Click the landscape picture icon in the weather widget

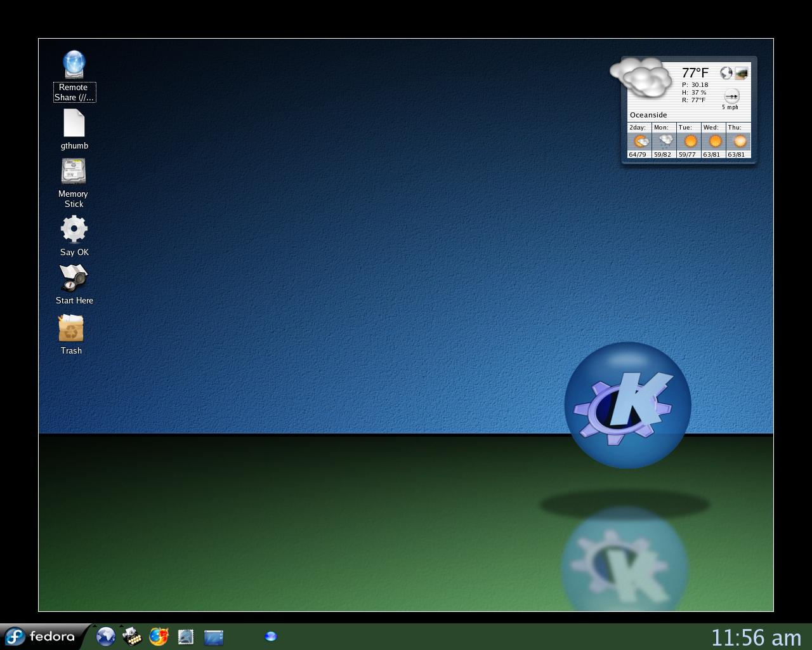(x=741, y=74)
